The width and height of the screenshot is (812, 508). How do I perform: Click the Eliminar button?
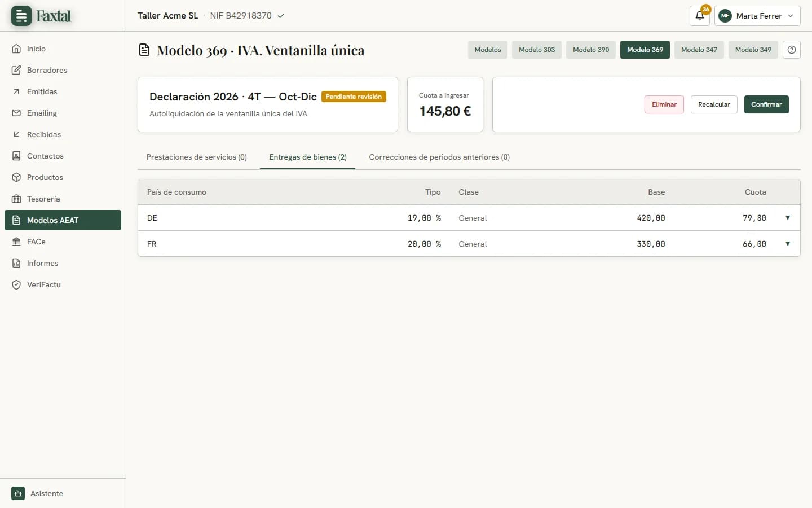pyautogui.click(x=664, y=104)
